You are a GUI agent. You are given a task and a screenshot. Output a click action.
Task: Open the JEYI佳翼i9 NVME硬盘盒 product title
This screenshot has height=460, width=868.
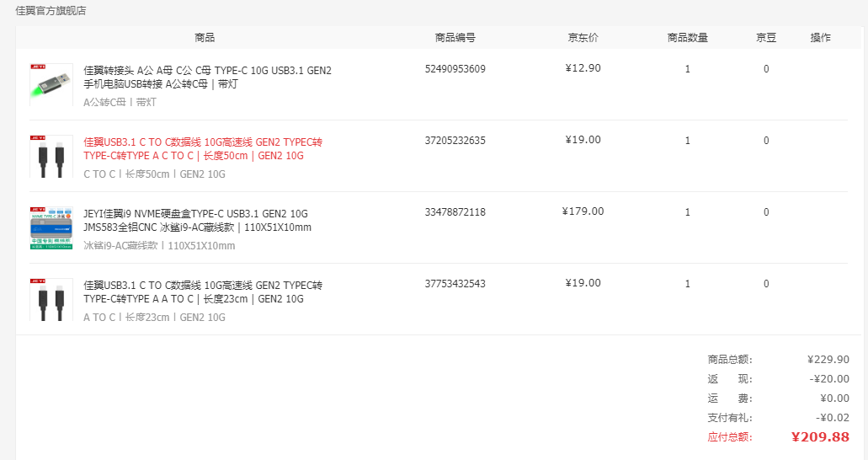(197, 220)
